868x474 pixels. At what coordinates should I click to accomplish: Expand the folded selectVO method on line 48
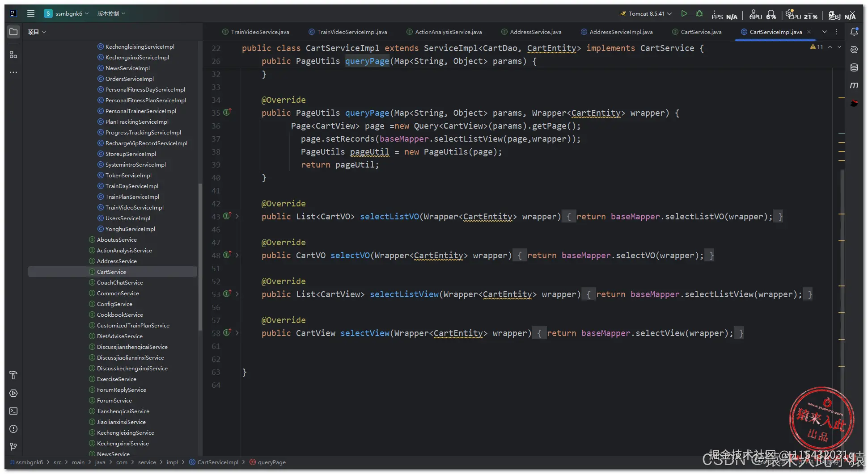(x=237, y=255)
